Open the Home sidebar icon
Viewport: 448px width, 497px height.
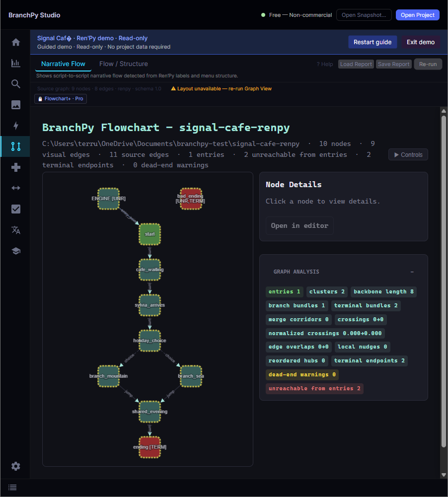click(15, 42)
